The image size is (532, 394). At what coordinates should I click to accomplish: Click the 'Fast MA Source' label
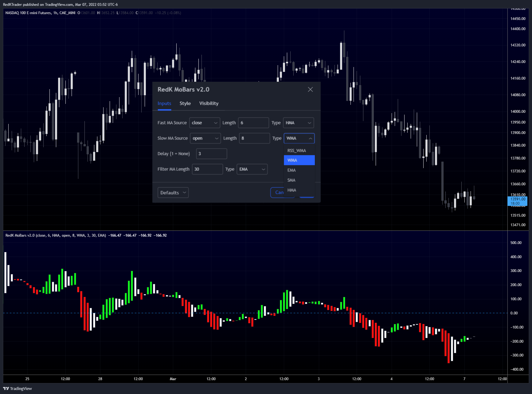(172, 123)
